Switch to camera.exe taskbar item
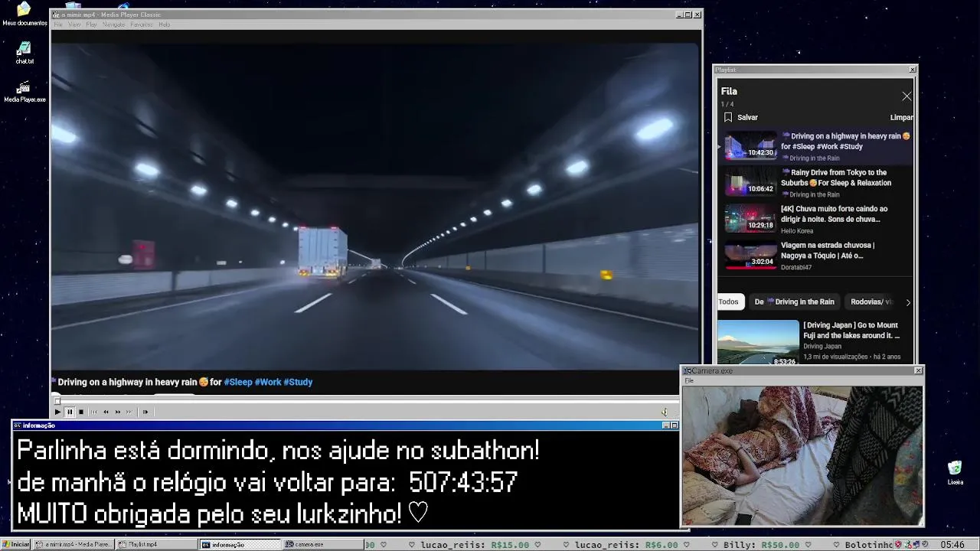Viewport: 980px width, 551px height. 324,544
